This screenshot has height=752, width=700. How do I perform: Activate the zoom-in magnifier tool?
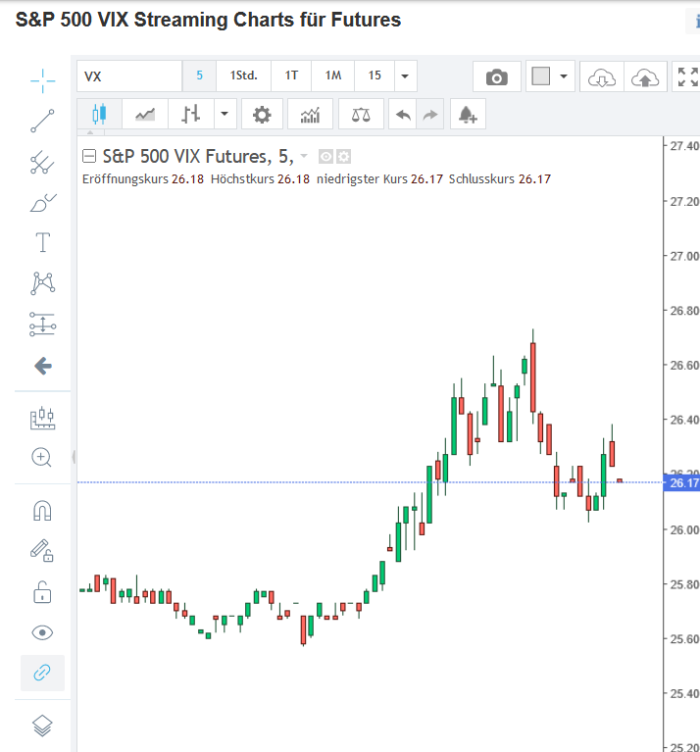point(42,458)
